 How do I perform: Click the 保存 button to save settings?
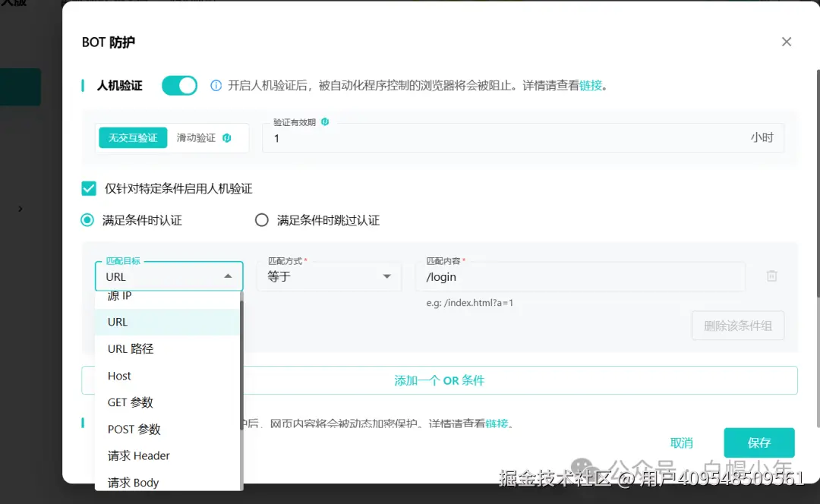point(758,442)
